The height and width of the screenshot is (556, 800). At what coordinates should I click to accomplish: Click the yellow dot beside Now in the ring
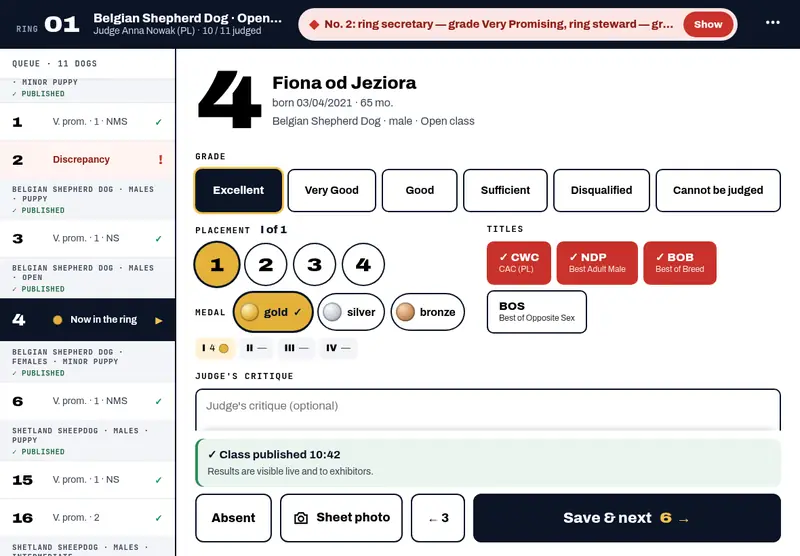[x=58, y=320]
